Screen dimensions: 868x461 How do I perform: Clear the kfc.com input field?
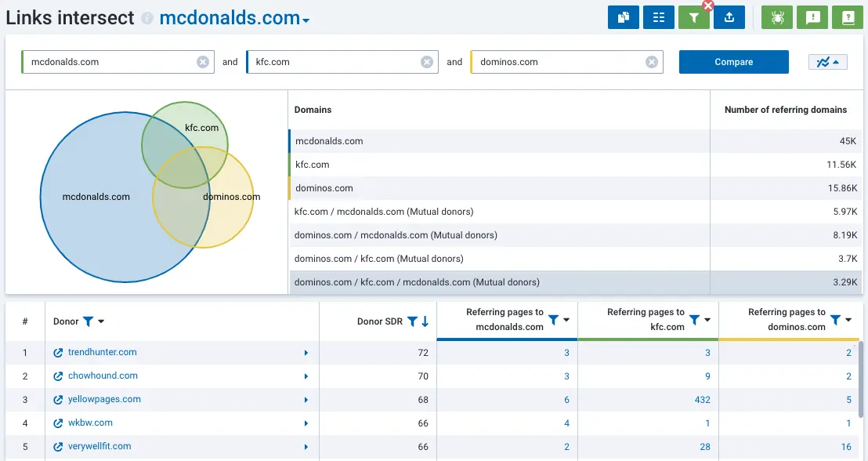tap(427, 61)
